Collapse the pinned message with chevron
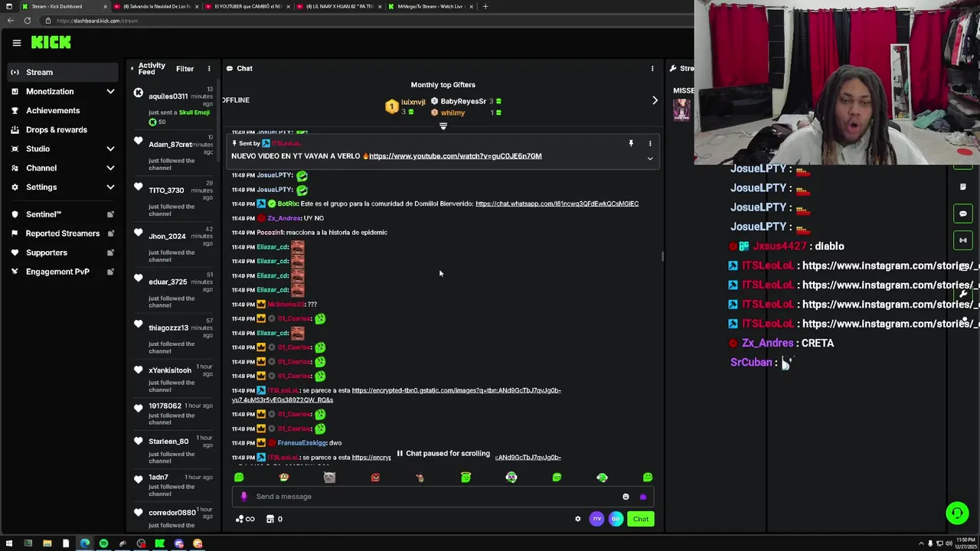This screenshot has height=551, width=980. click(x=650, y=158)
